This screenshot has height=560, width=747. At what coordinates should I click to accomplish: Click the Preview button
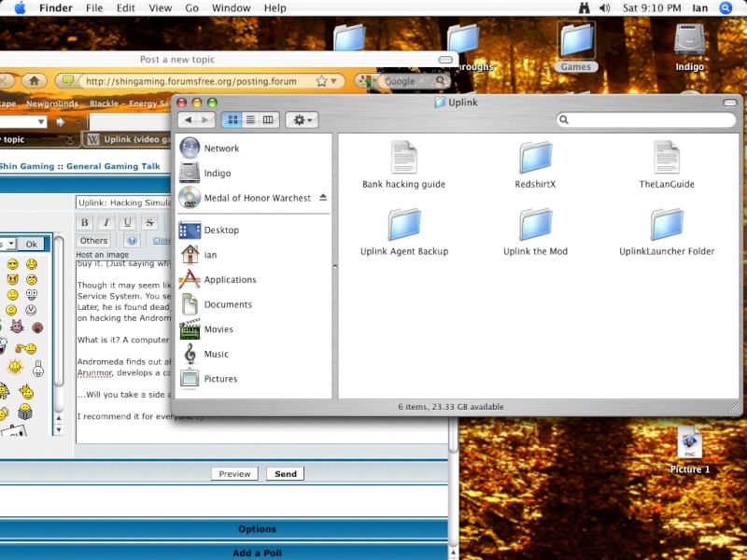pyautogui.click(x=234, y=474)
